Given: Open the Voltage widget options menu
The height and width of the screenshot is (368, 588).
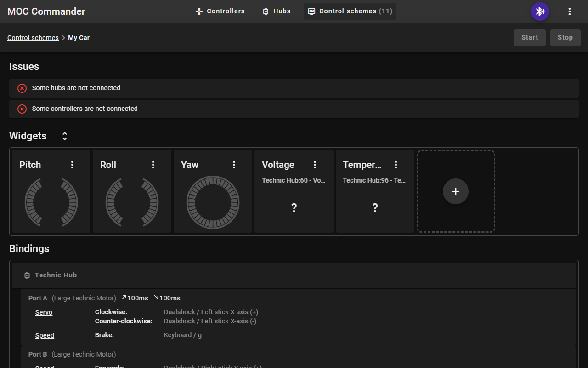Looking at the screenshot, I should coord(315,165).
